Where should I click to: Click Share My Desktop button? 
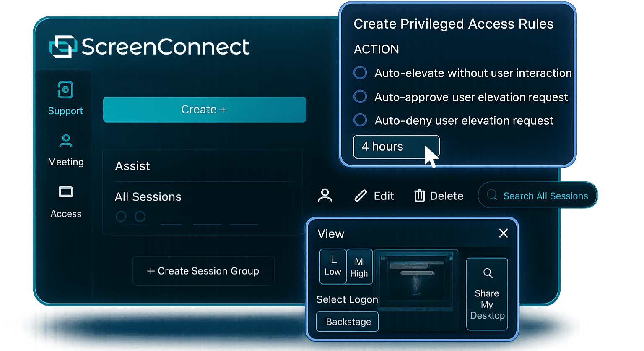tap(487, 294)
